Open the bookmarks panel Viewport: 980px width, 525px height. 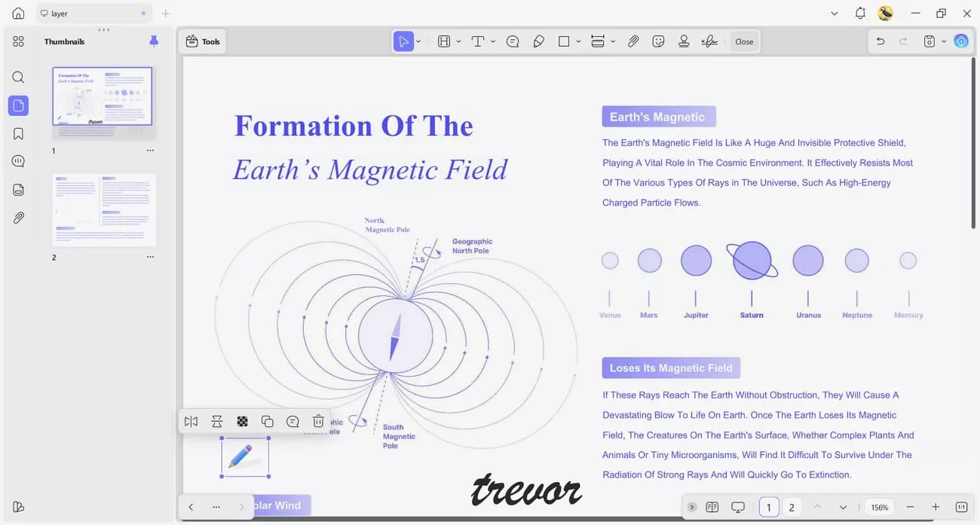click(18, 133)
